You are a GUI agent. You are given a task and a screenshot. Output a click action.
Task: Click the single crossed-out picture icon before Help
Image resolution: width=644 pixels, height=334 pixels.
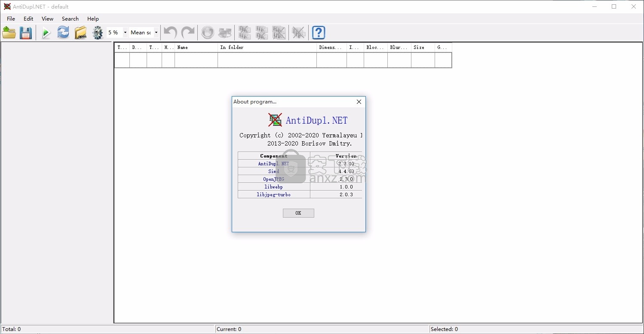298,33
